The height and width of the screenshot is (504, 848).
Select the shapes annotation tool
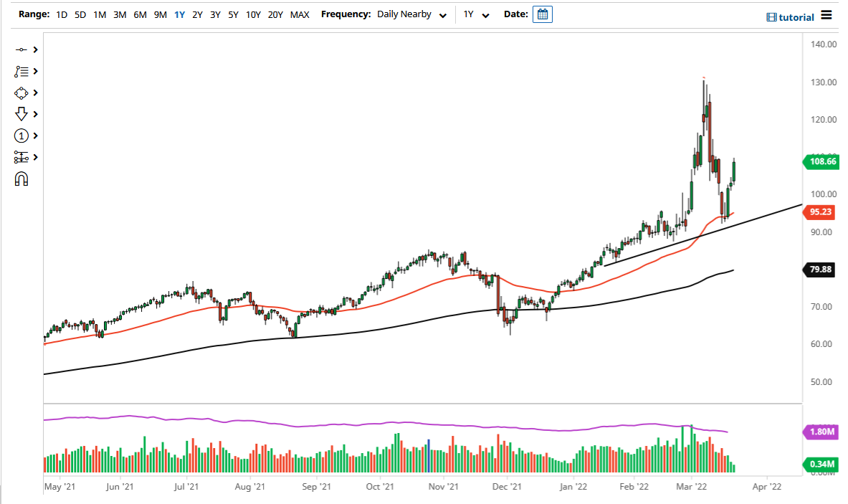(x=22, y=92)
